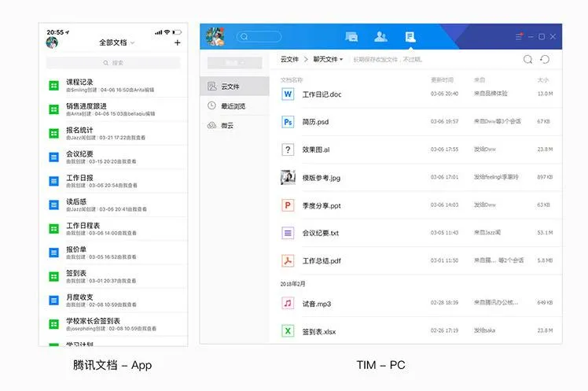
Task: Select 最近浏览 in the TIM sidebar
Action: pyautogui.click(x=235, y=106)
